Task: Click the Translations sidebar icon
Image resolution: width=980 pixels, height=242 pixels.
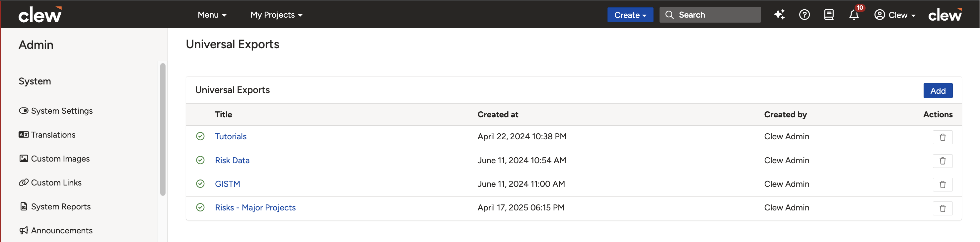Action: point(24,135)
